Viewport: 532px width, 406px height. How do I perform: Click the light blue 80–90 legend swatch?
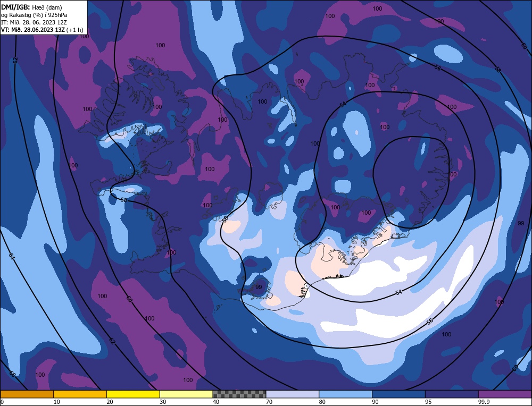pos(345,394)
